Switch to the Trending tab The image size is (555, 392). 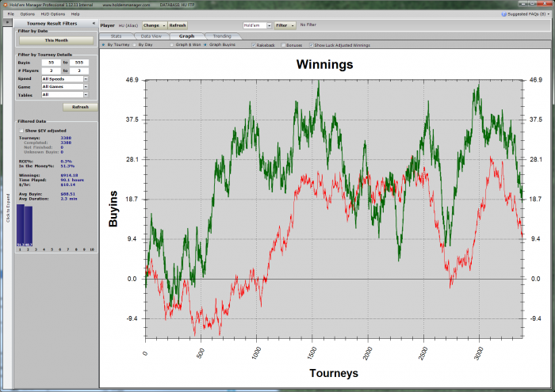point(222,36)
